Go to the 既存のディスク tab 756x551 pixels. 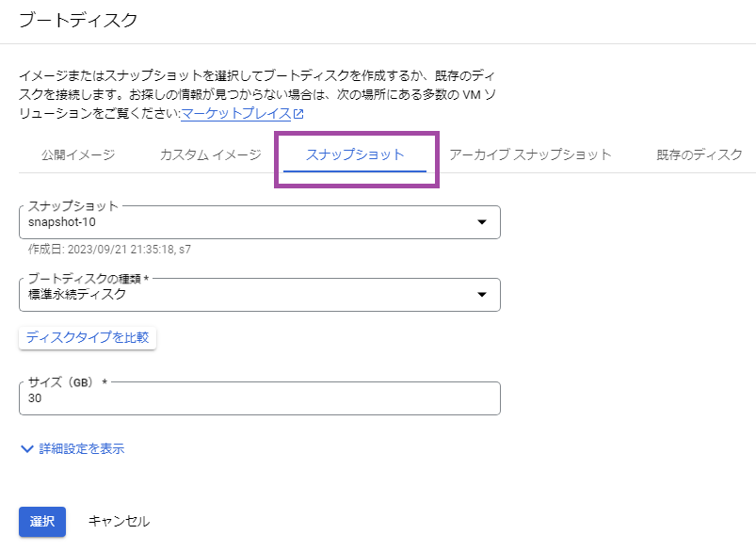pyautogui.click(x=700, y=154)
